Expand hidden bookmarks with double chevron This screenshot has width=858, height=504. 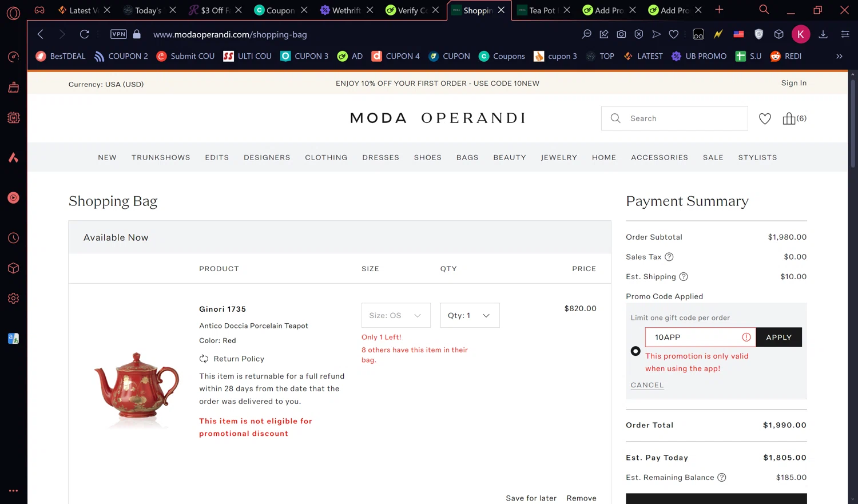point(839,56)
